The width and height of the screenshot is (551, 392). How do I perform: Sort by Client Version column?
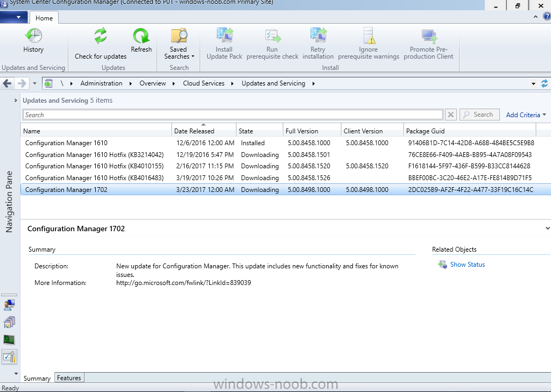coord(372,131)
